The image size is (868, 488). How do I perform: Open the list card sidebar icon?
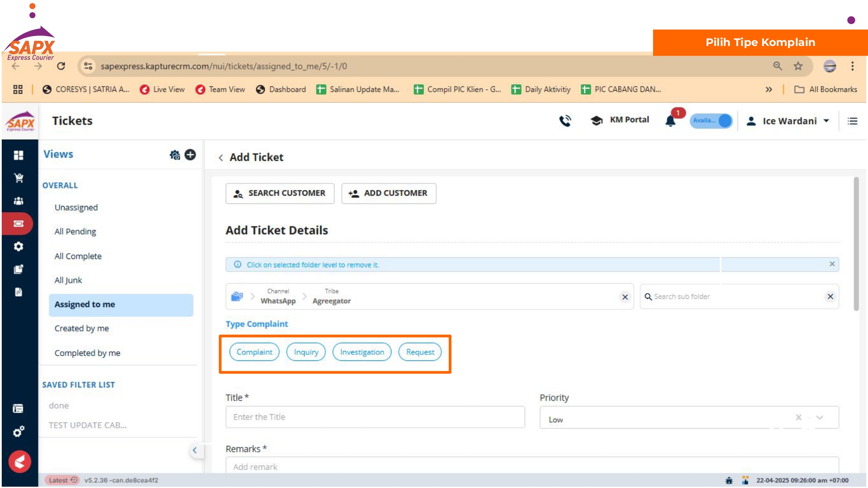coord(18,408)
